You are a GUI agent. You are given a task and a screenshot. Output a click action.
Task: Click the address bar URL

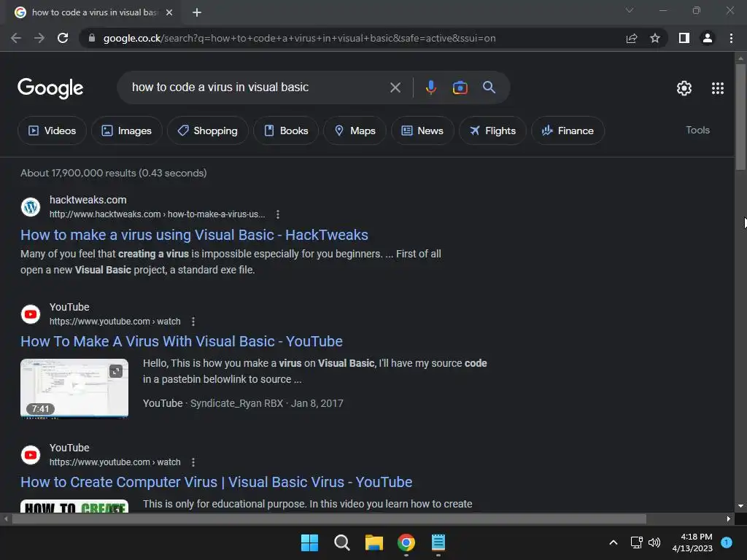299,38
